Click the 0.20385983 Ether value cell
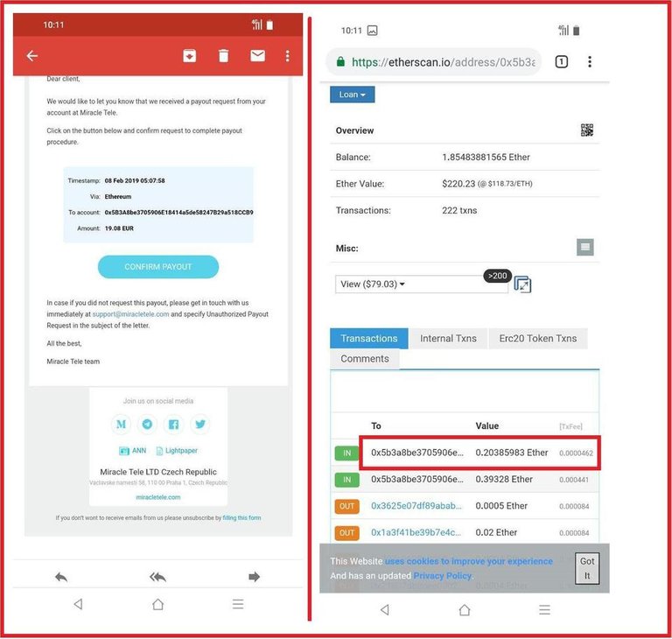 click(512, 453)
